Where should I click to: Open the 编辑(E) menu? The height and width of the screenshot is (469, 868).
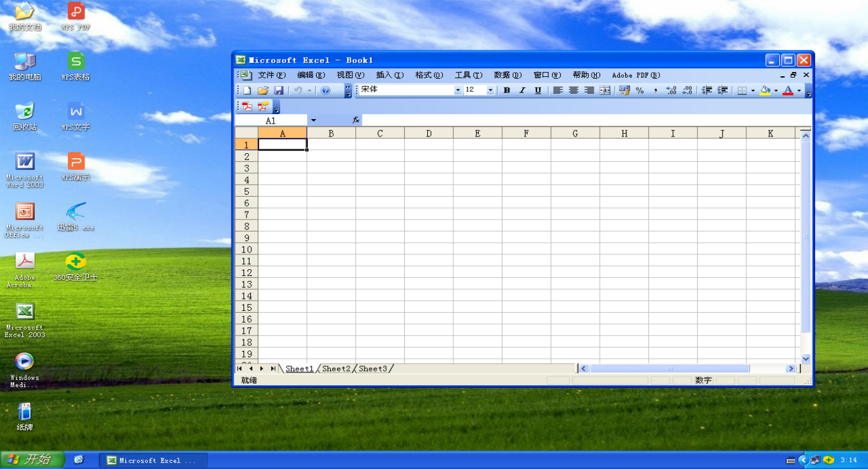coord(311,75)
